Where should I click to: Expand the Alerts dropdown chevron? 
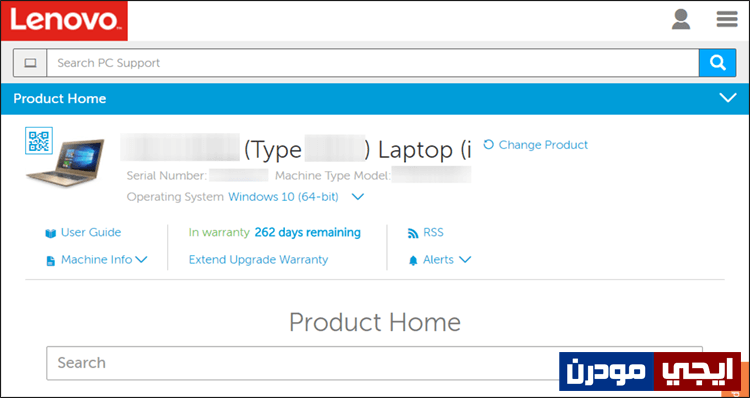[465, 260]
